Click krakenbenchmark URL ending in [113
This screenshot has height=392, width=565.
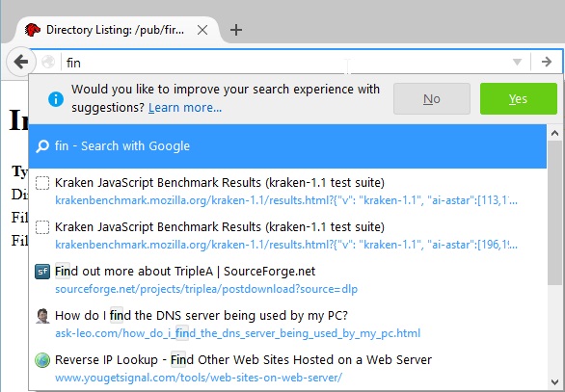coord(286,200)
